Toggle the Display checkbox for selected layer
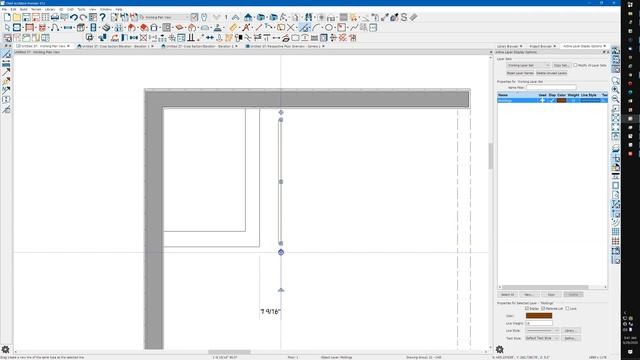Image resolution: width=640 pixels, height=360 pixels. (527, 309)
